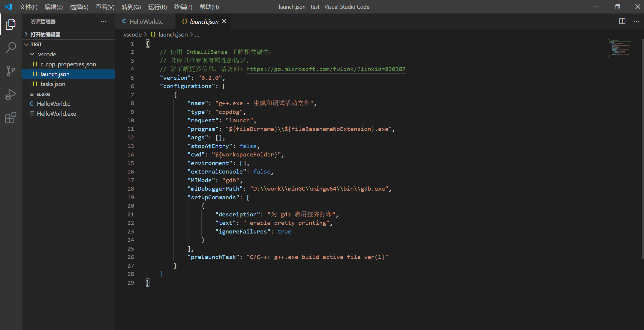Open the Terminal menu
The width and height of the screenshot is (644, 330).
183,7
